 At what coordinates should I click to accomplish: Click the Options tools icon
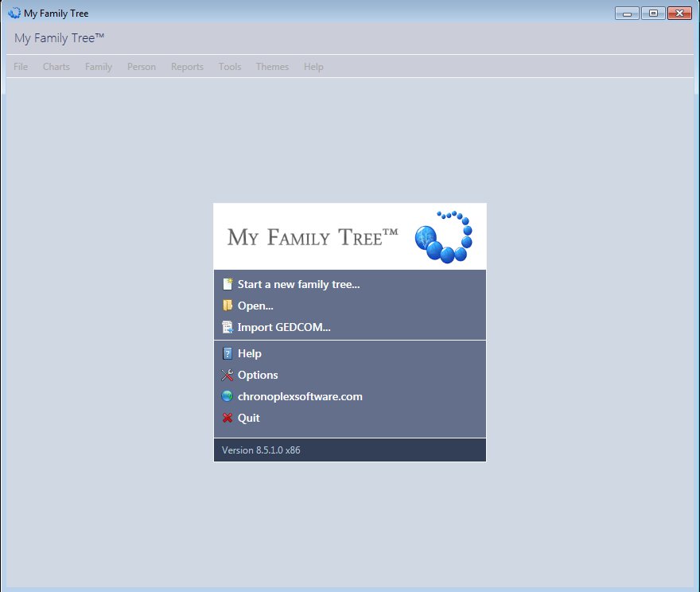click(227, 375)
